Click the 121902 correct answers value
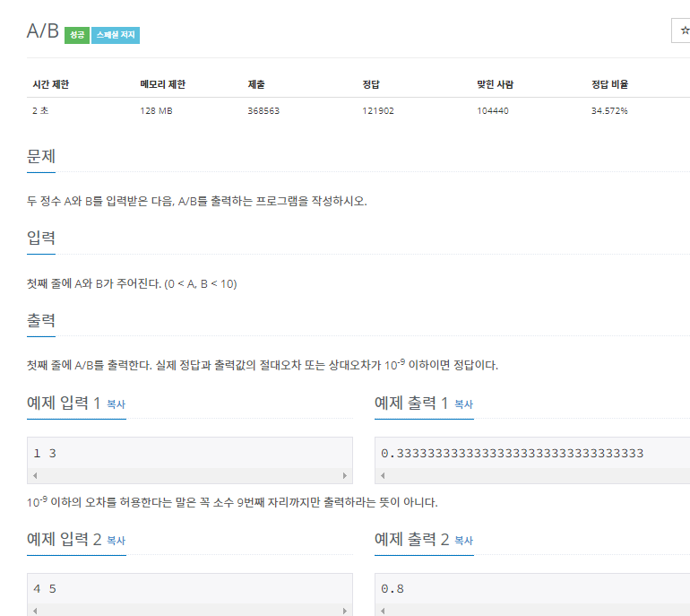Screen dimensions: 690x616 (378, 111)
